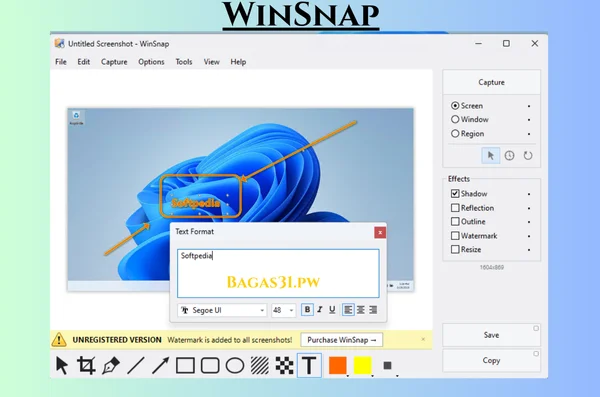Select the Pen drawing tool

pos(111,365)
